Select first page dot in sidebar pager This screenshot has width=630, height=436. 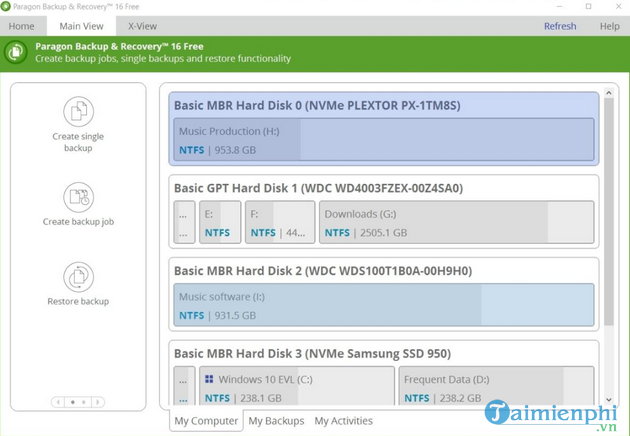tap(73, 402)
